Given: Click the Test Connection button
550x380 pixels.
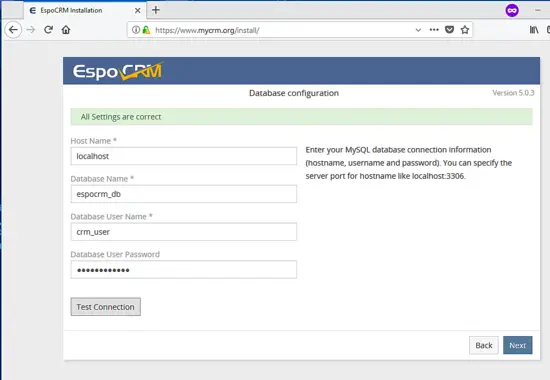Looking at the screenshot, I should point(106,307).
